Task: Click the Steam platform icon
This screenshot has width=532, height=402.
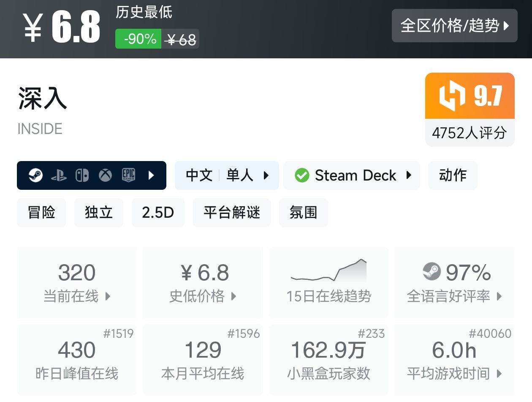Action: tap(35, 175)
